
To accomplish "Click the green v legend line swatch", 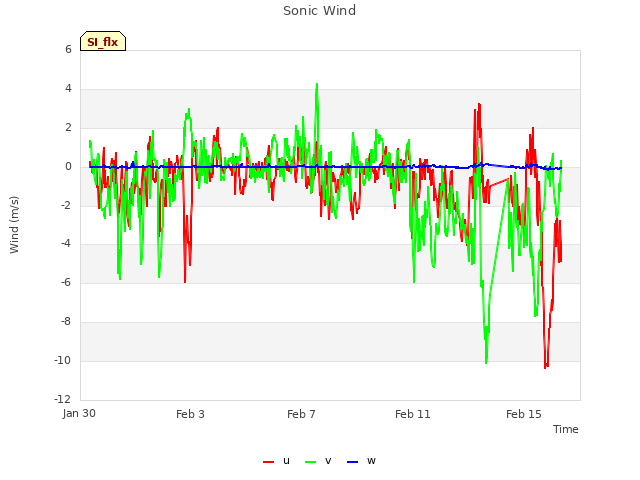I will [x=311, y=462].
